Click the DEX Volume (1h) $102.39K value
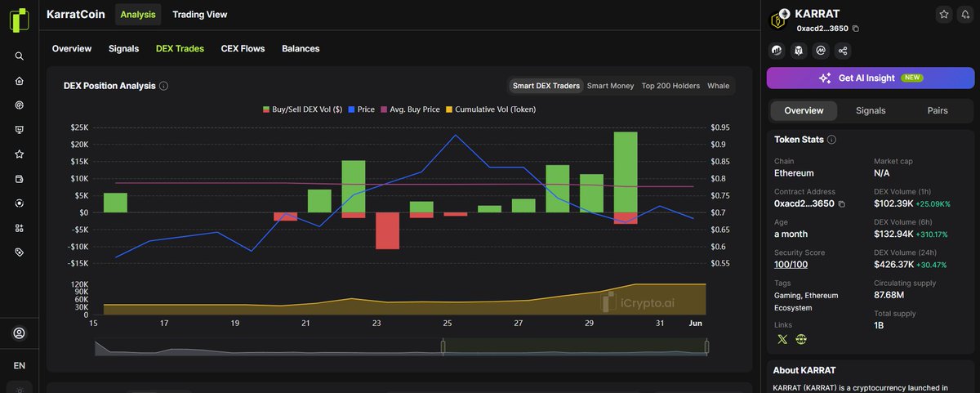 click(x=894, y=203)
